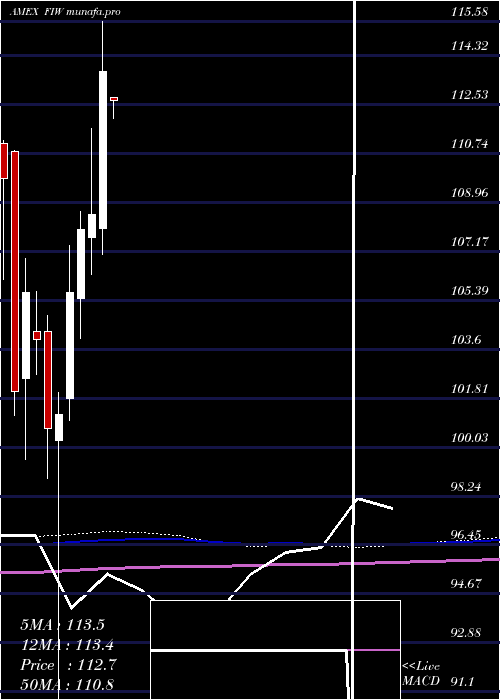Click the white rectangular MACD box
Image resolution: width=500 pixels, height=700 pixels.
(275, 650)
